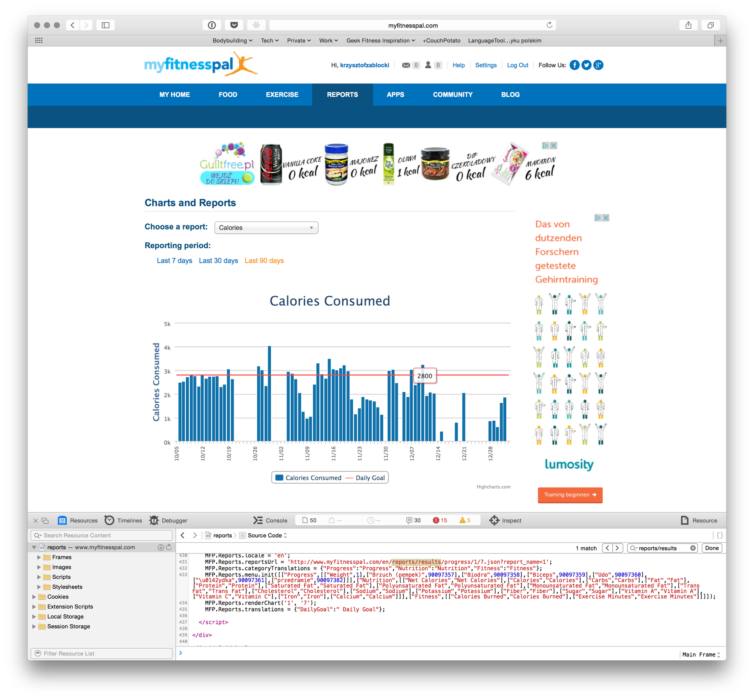
Task: Toggle Daily Goal line in chart legend
Action: (365, 478)
